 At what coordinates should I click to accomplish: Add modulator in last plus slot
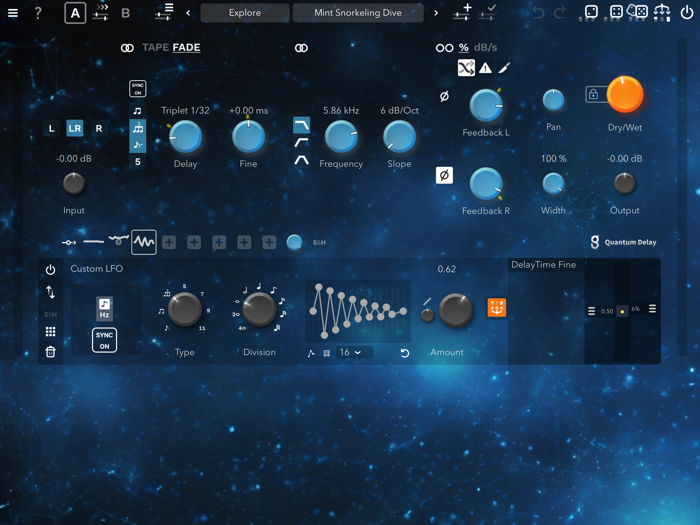[x=269, y=242]
